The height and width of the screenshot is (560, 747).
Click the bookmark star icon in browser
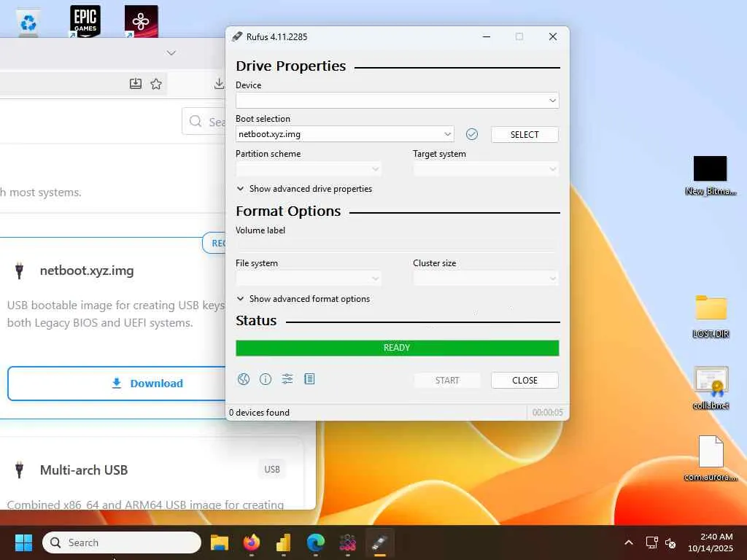pyautogui.click(x=156, y=85)
